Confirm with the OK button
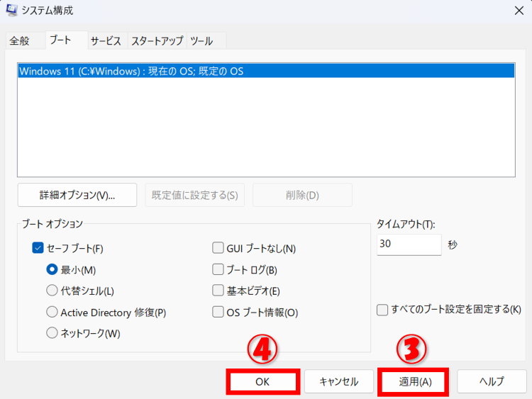Screen dimensions: 532x399 click(263, 382)
